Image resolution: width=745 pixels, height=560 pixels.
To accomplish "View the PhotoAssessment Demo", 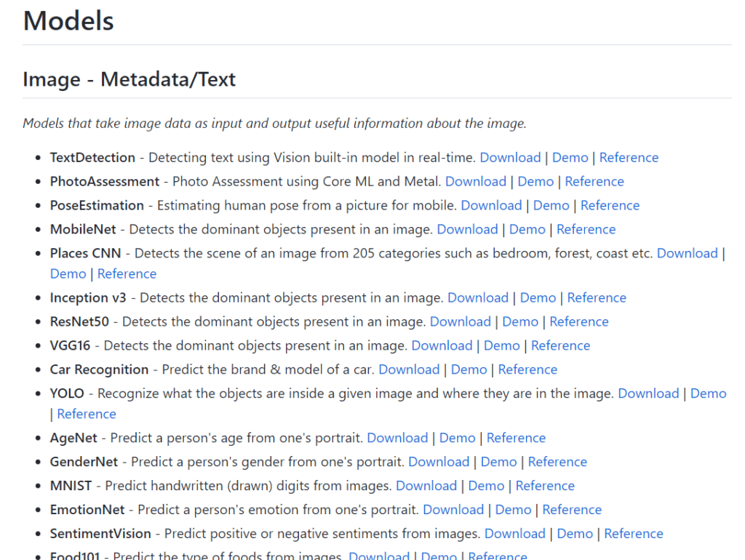I will [535, 181].
